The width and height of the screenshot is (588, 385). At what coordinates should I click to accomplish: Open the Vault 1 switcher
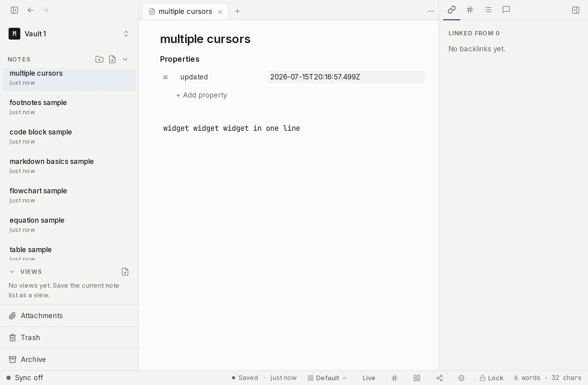pos(69,34)
